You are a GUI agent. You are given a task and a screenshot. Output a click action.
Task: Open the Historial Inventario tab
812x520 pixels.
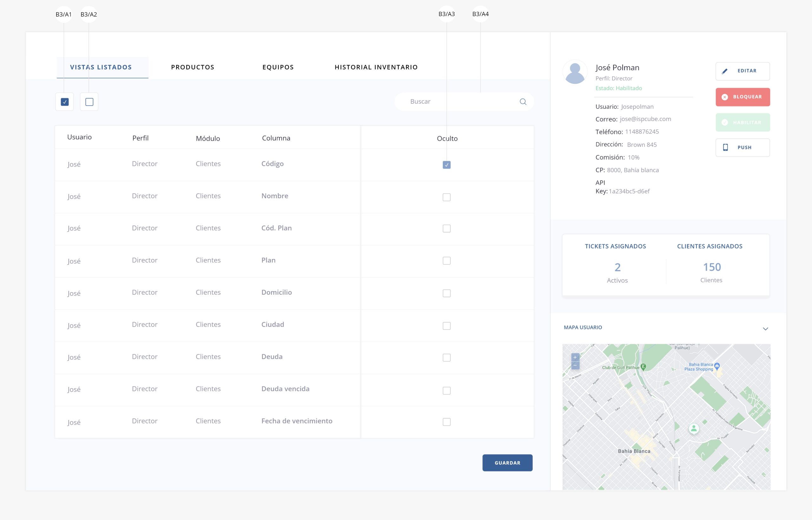[x=376, y=67]
